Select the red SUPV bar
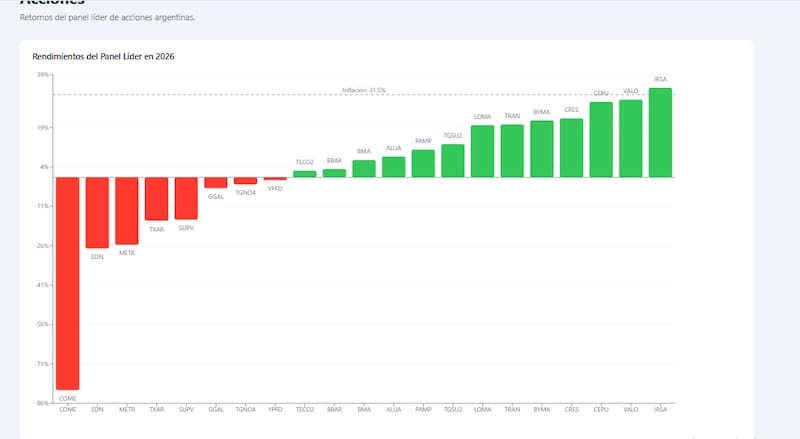This screenshot has height=439, width=800. (186, 198)
